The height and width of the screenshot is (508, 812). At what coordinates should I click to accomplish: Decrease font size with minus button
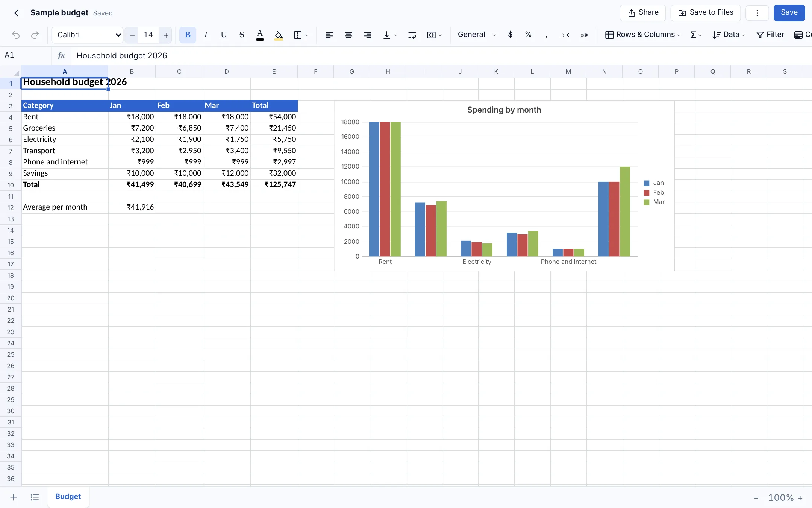click(132, 35)
